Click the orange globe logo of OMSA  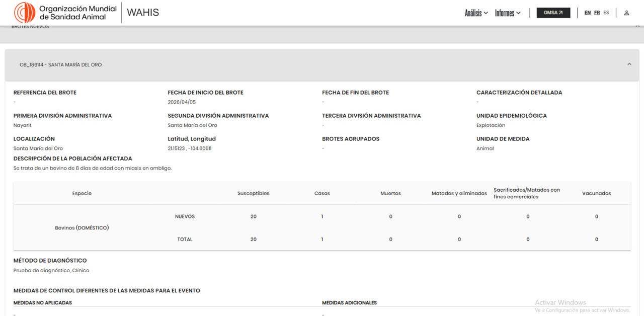25,13
